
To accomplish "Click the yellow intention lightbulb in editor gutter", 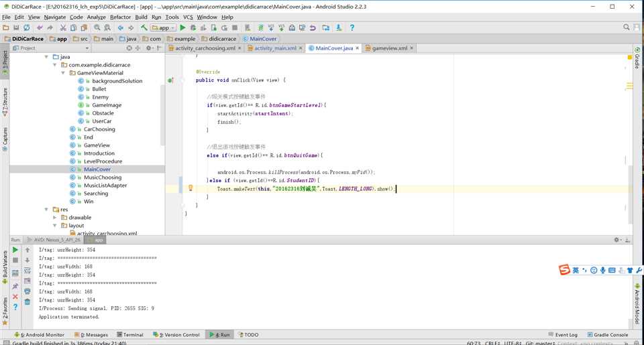I will (190, 188).
